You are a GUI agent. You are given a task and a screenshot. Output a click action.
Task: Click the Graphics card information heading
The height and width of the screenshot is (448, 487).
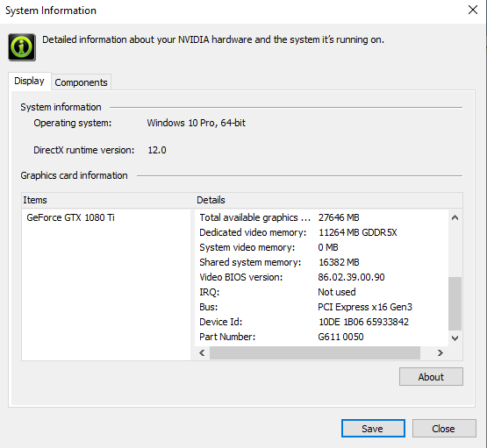pos(74,175)
